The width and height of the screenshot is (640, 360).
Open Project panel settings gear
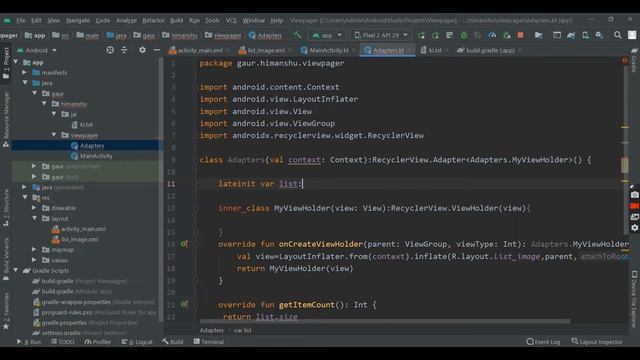(x=142, y=50)
